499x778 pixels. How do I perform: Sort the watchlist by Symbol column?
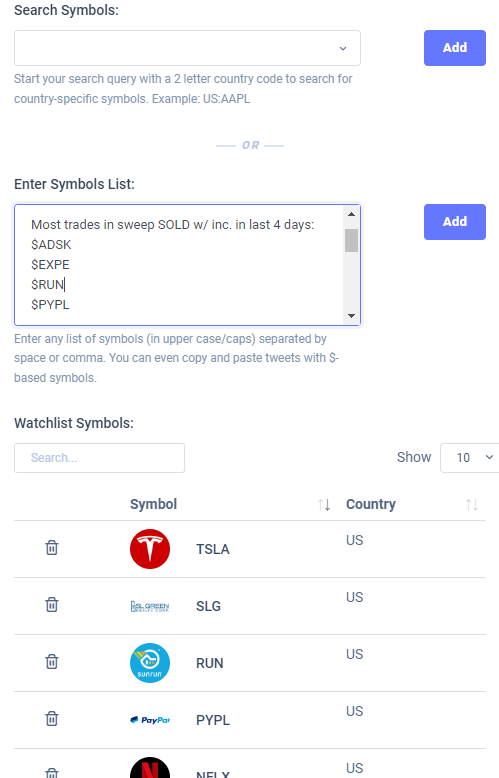coord(324,505)
